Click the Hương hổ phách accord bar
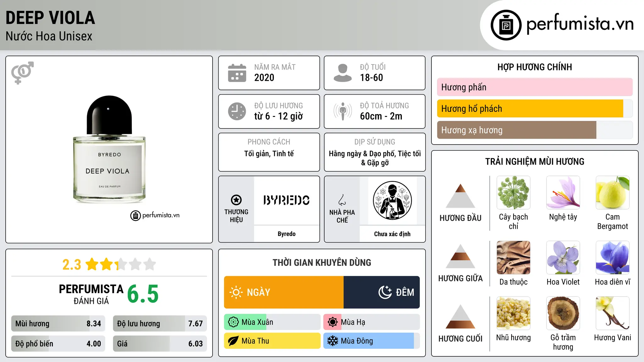This screenshot has width=644, height=362. click(x=535, y=108)
